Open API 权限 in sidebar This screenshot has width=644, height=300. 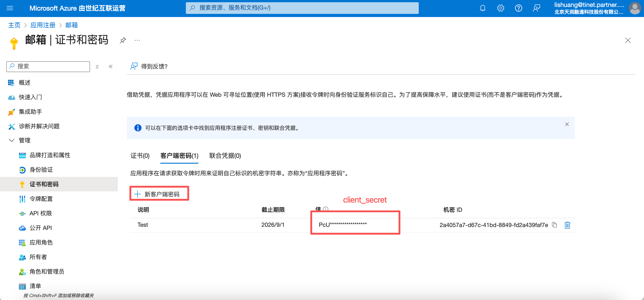click(41, 213)
